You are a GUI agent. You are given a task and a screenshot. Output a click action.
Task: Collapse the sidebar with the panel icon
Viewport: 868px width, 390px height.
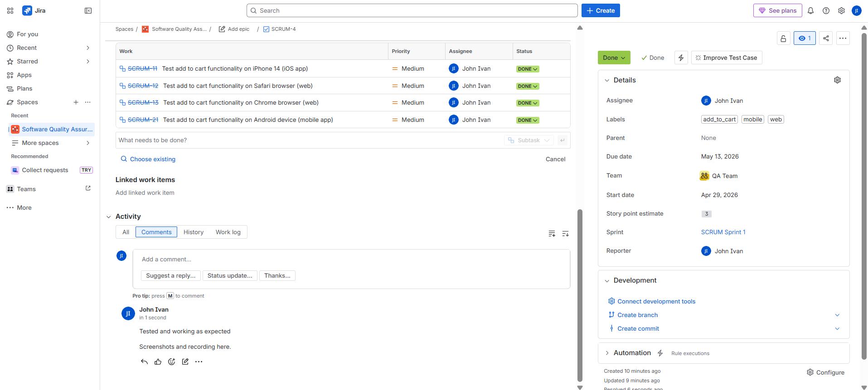click(88, 10)
